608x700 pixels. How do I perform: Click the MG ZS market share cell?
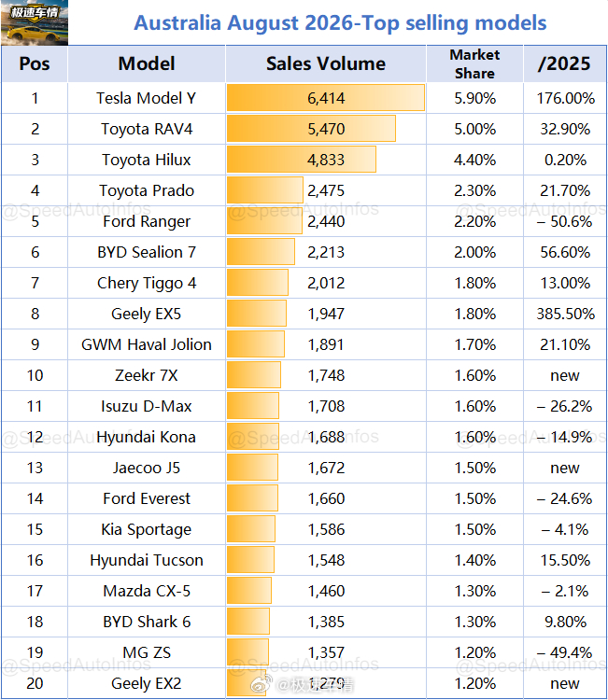tap(474, 652)
